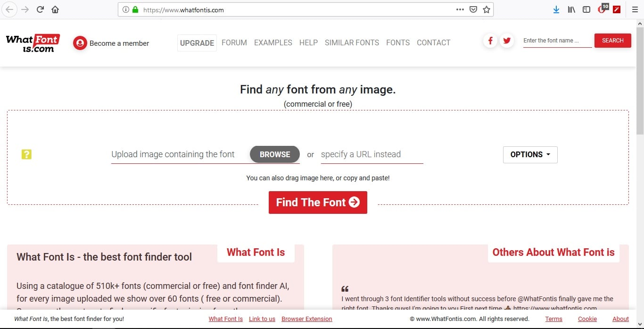Click the yellow question mark help icon
The image size is (644, 329).
(26, 154)
